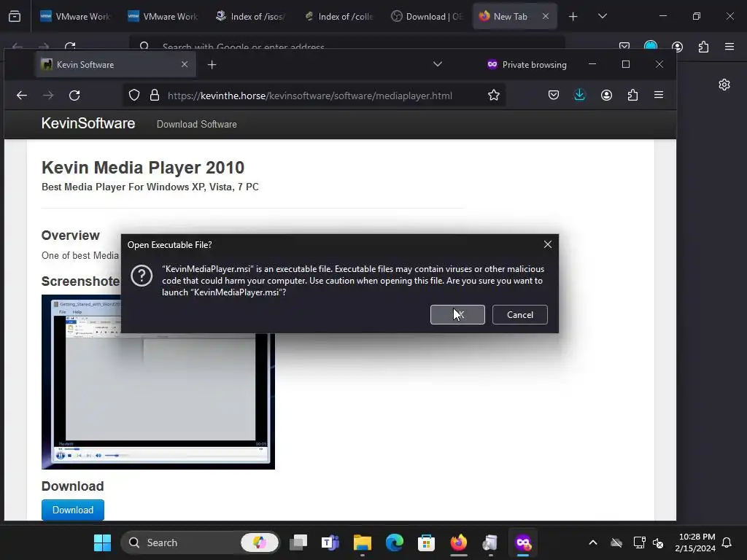Click the taskbar Search box
This screenshot has width=747, height=560.
200,542
